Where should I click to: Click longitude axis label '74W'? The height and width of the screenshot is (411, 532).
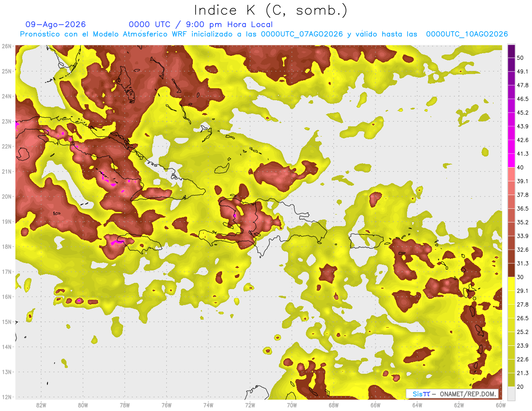[208, 405]
